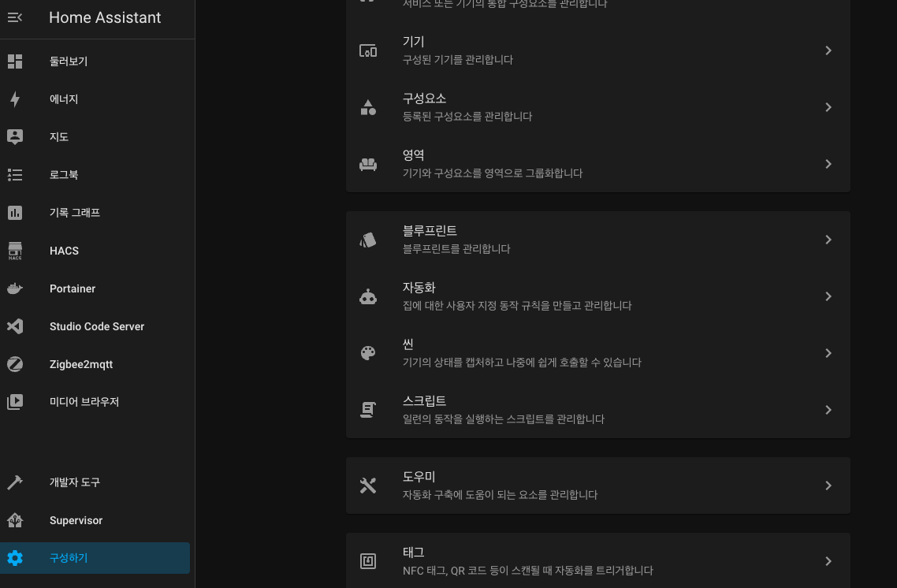Click the 씬 description about 캡처

click(x=522, y=362)
